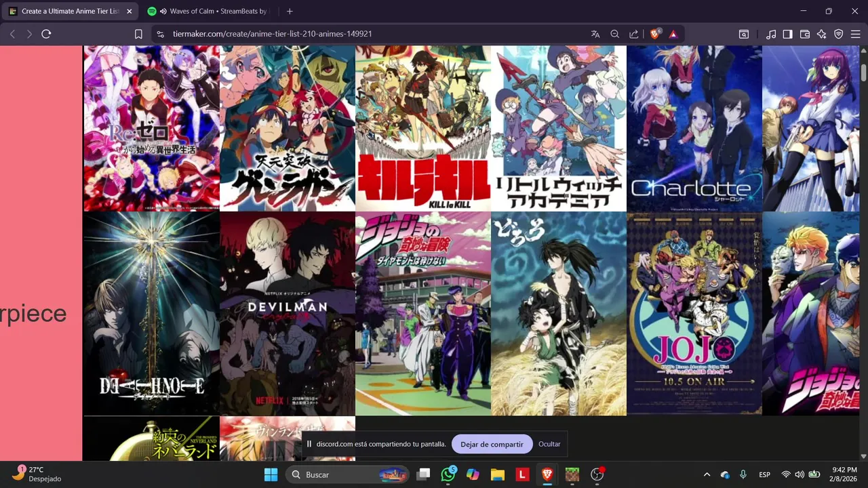Open site settings icon beside the URL
The width and height of the screenshot is (868, 488).
coord(159,34)
